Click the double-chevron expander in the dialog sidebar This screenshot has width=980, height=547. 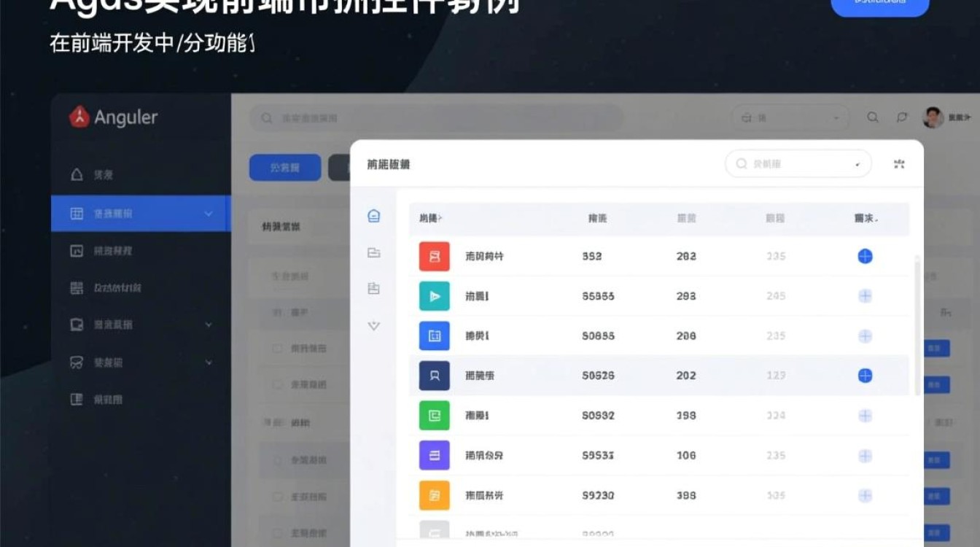coord(373,325)
